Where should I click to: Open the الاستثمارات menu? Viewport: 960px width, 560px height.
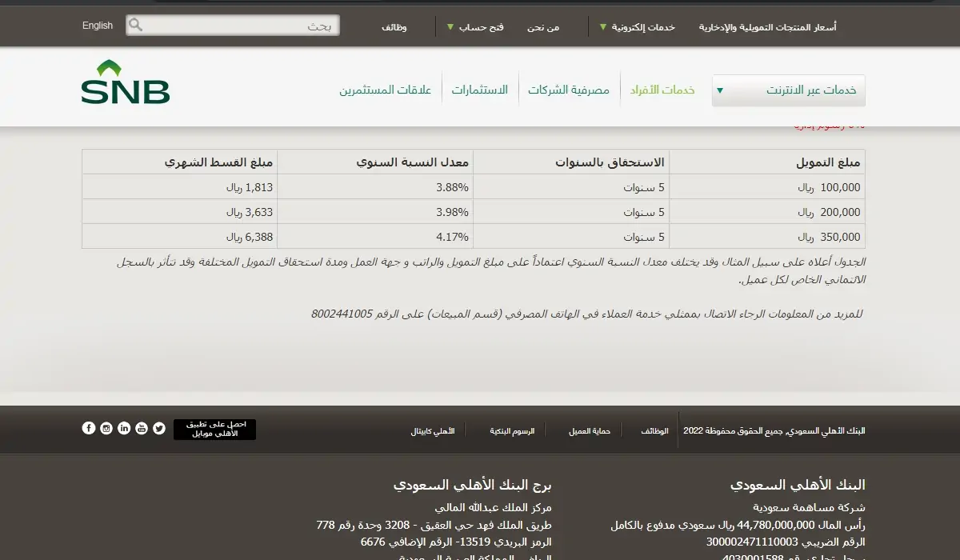pos(480,90)
